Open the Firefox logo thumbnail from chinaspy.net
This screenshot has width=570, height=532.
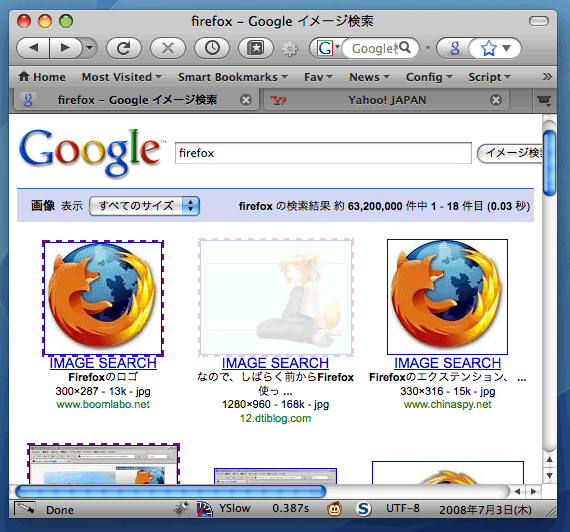447,297
